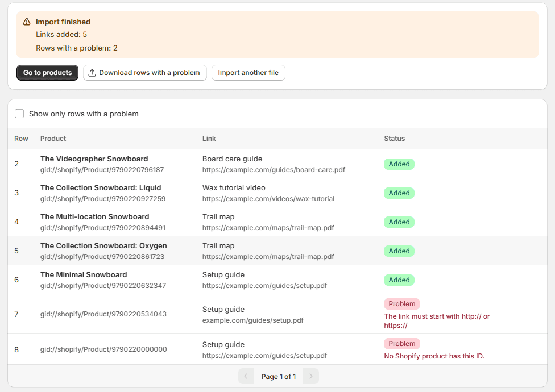Image resolution: width=555 pixels, height=392 pixels.
Task: Click the Added badge in row 6
Action: click(x=399, y=280)
